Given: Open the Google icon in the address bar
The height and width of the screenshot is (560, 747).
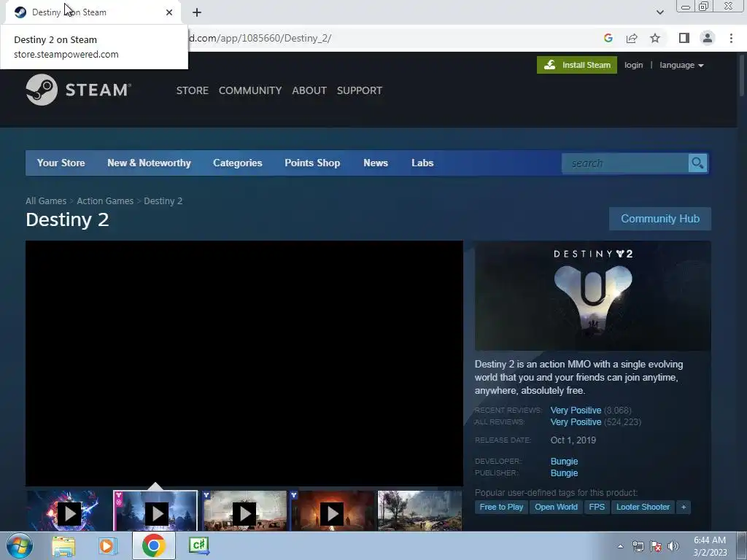Looking at the screenshot, I should click(x=608, y=38).
